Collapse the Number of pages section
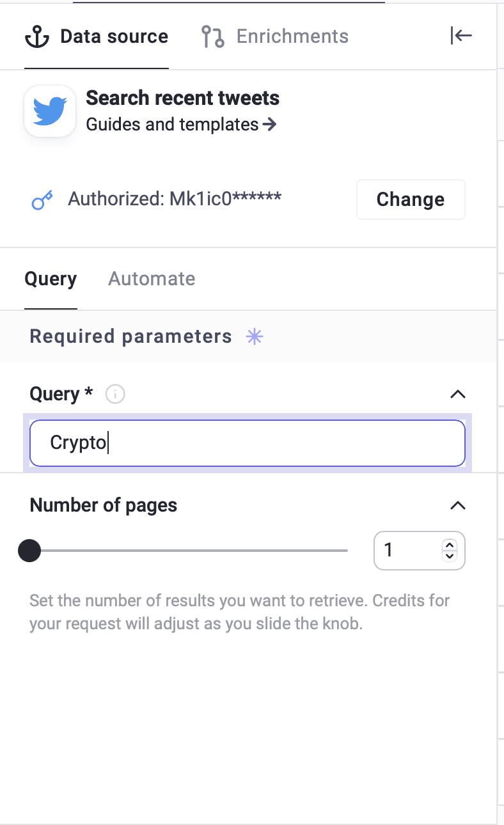The width and height of the screenshot is (504, 825). [457, 505]
